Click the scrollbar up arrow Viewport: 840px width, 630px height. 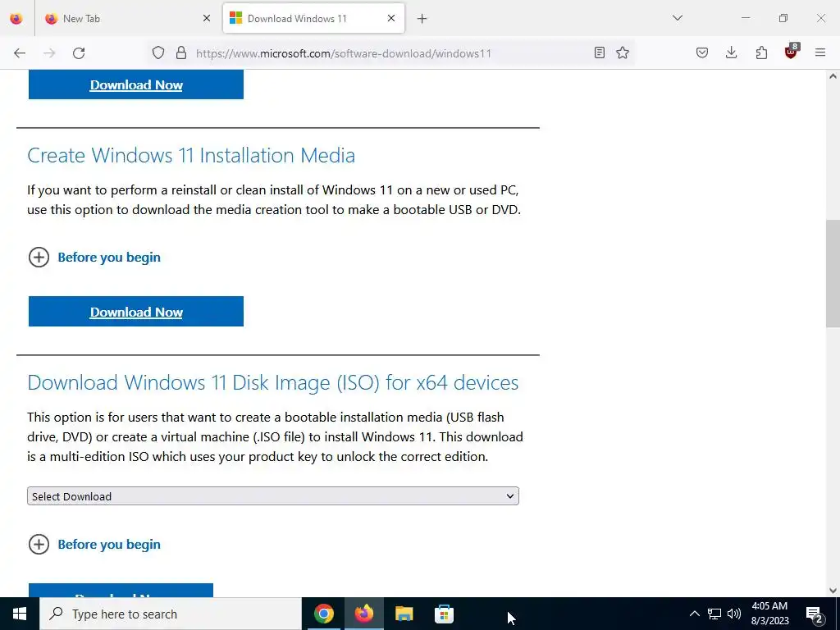coord(833,76)
